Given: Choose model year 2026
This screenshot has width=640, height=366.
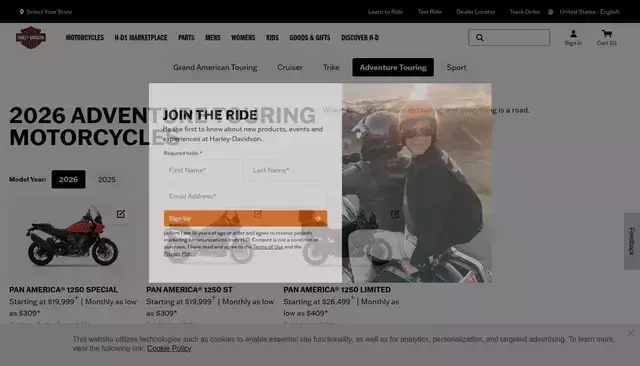Looking at the screenshot, I should (68, 180).
